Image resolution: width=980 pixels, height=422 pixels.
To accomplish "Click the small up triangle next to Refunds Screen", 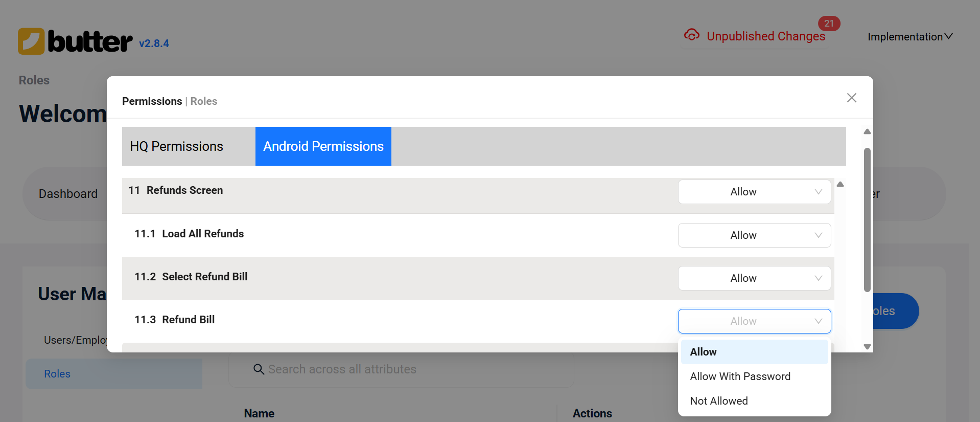I will pos(841,184).
